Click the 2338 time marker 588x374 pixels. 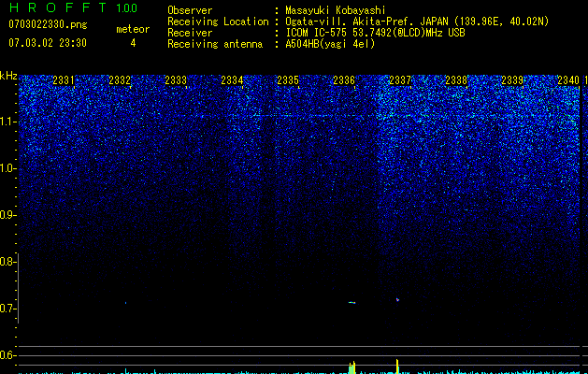pos(456,80)
